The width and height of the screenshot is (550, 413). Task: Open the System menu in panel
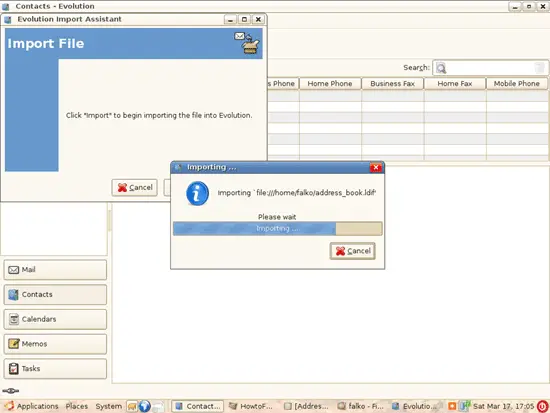coord(108,406)
